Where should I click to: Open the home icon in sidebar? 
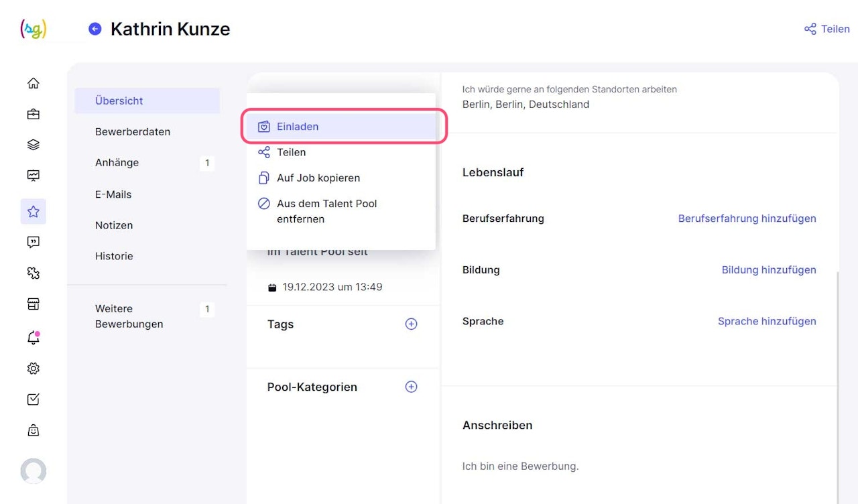tap(34, 83)
